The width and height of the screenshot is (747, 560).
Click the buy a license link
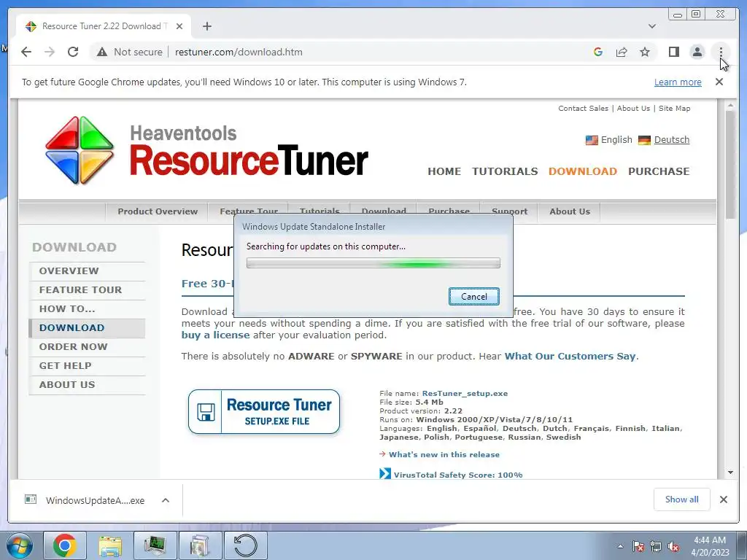point(215,335)
